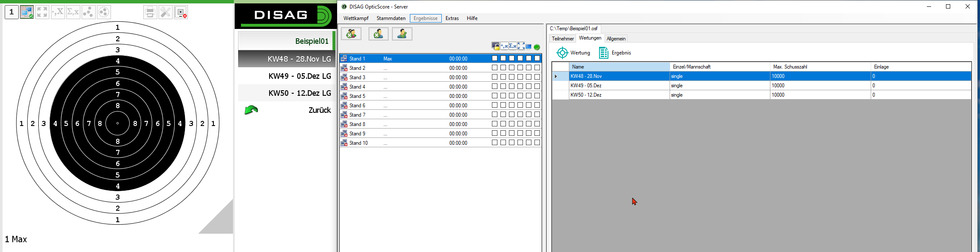Image resolution: width=980 pixels, height=252 pixels.
Task: Tick the last checkbox in Stand 10 row
Action: click(x=537, y=143)
